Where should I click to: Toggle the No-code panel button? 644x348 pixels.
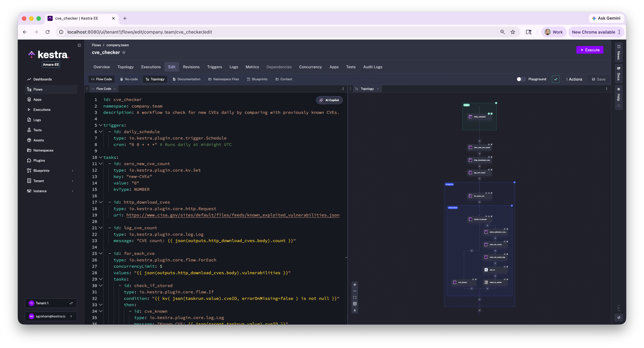click(x=129, y=79)
